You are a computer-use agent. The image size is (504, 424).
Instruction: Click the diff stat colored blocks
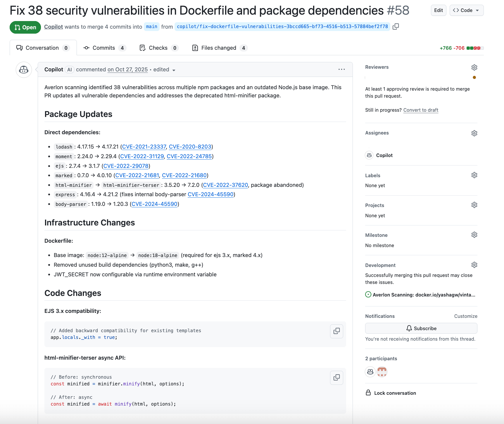tap(475, 48)
